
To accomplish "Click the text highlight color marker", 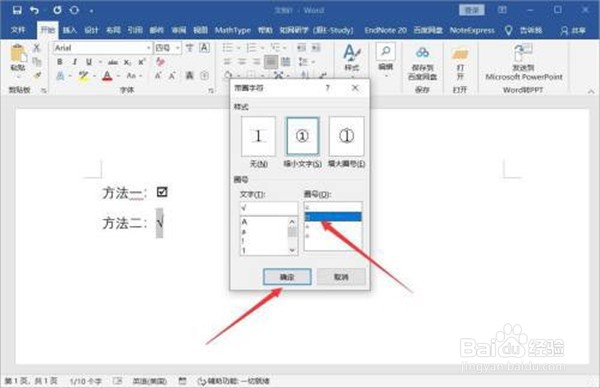I will 83,76.
